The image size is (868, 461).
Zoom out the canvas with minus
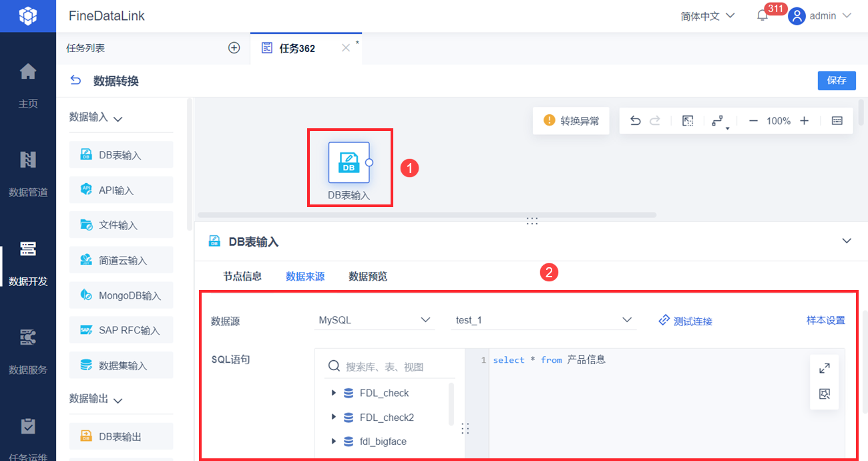coord(753,121)
